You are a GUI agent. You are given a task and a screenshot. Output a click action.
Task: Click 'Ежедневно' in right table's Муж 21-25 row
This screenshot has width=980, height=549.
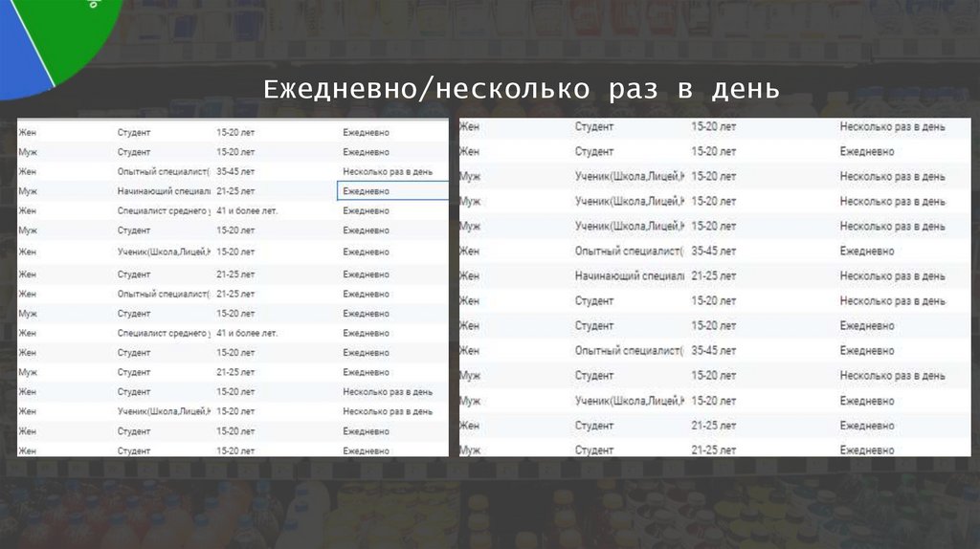tap(866, 450)
